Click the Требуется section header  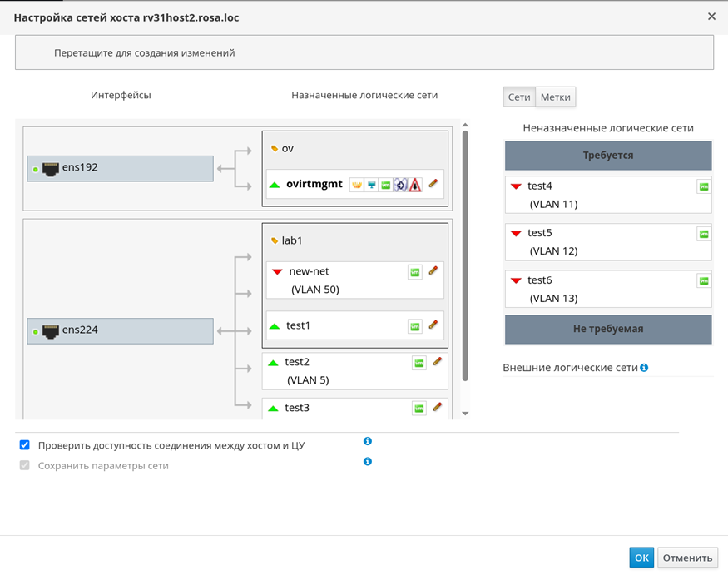608,156
